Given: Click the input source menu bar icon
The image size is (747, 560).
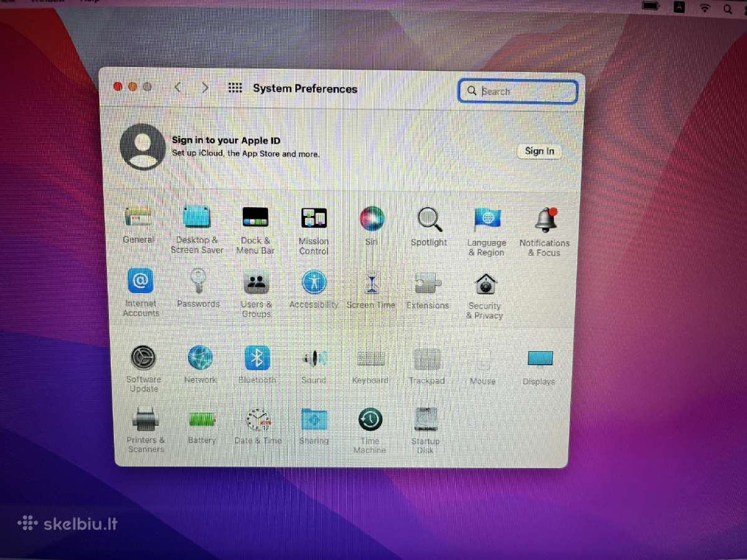Looking at the screenshot, I should (x=680, y=7).
